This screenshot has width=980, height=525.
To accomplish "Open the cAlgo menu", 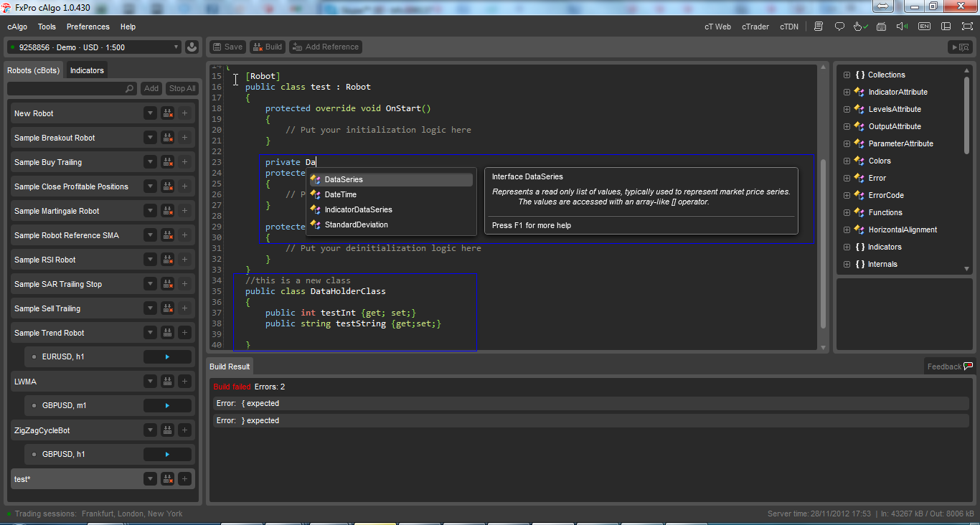I will pos(17,27).
